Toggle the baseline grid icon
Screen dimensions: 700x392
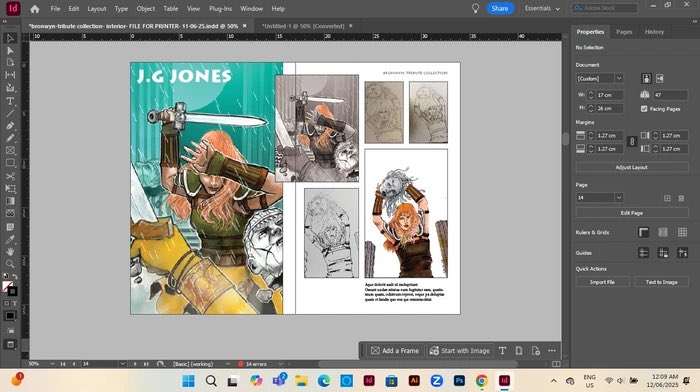pyautogui.click(x=663, y=232)
